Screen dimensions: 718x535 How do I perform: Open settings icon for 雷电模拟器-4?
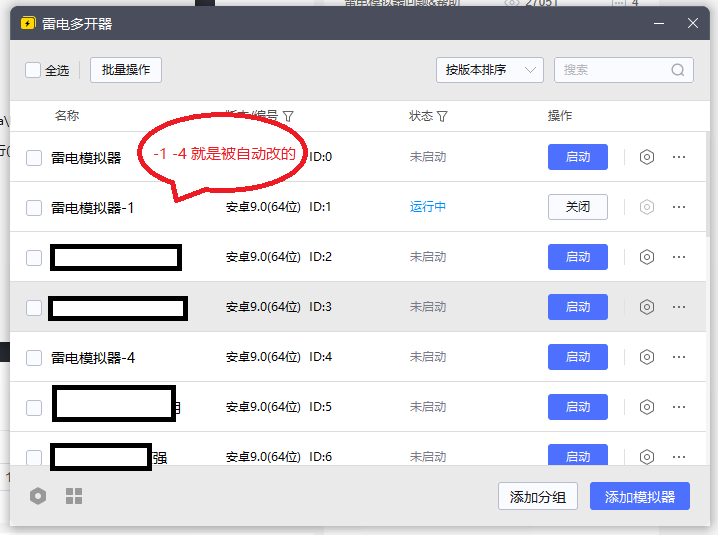click(x=647, y=357)
